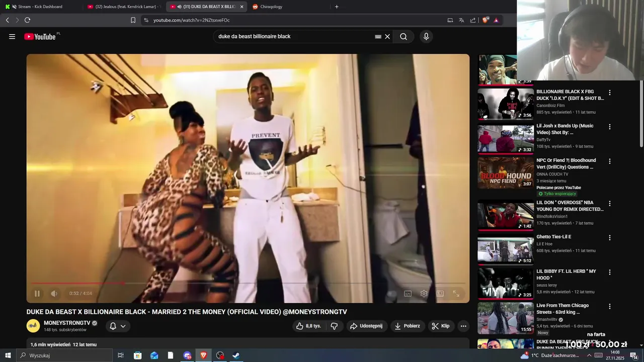Install app icon in address bar
The height and width of the screenshot is (362, 644).
coord(450,20)
